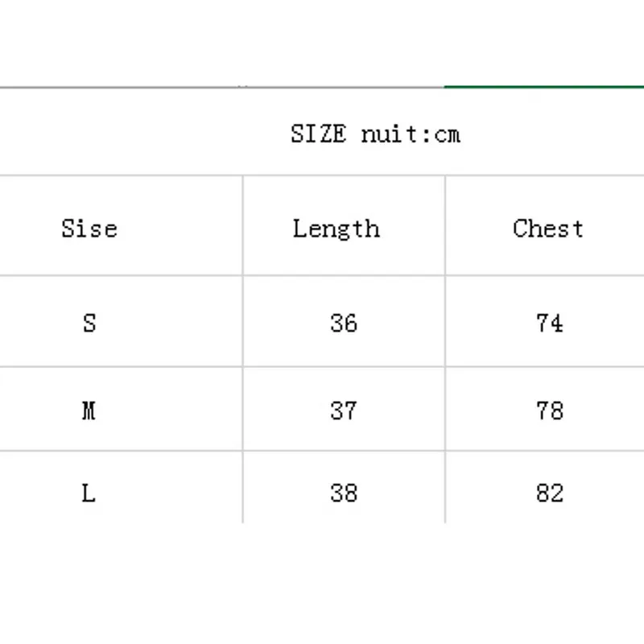Image resolution: width=644 pixels, height=644 pixels.
Task: Select the length value 38 cell
Action: coord(344,488)
